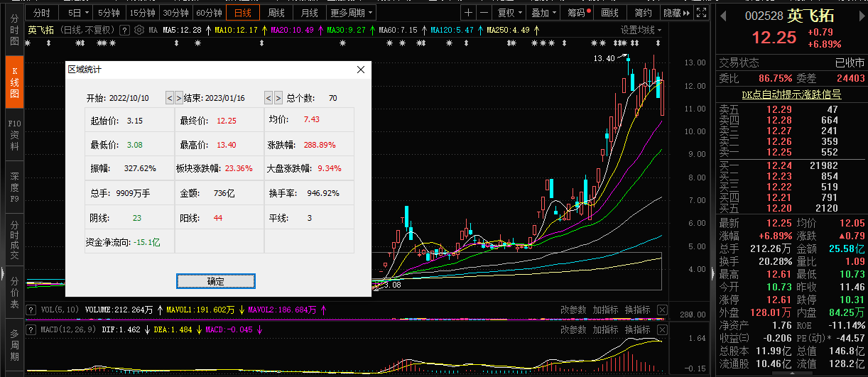Click previous arrow beside end date 2023/01/16
868x377 pixels.
click(268, 98)
